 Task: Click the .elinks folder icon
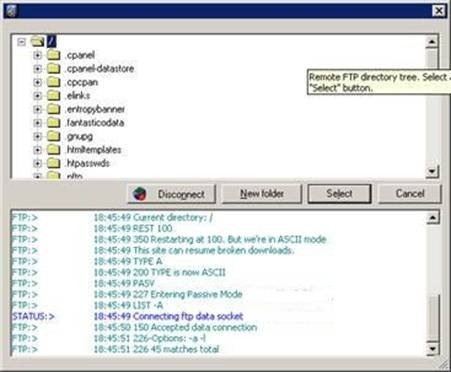click(53, 96)
